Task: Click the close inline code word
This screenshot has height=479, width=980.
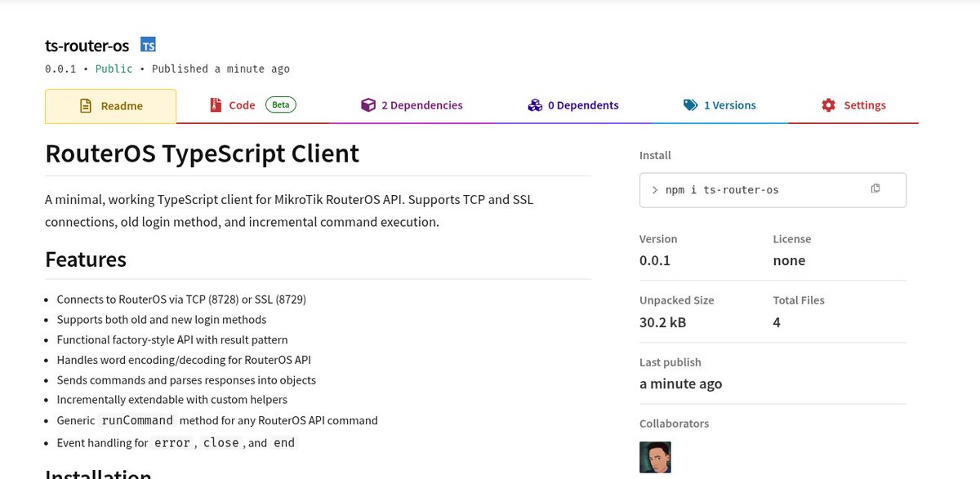Action: tap(221, 442)
